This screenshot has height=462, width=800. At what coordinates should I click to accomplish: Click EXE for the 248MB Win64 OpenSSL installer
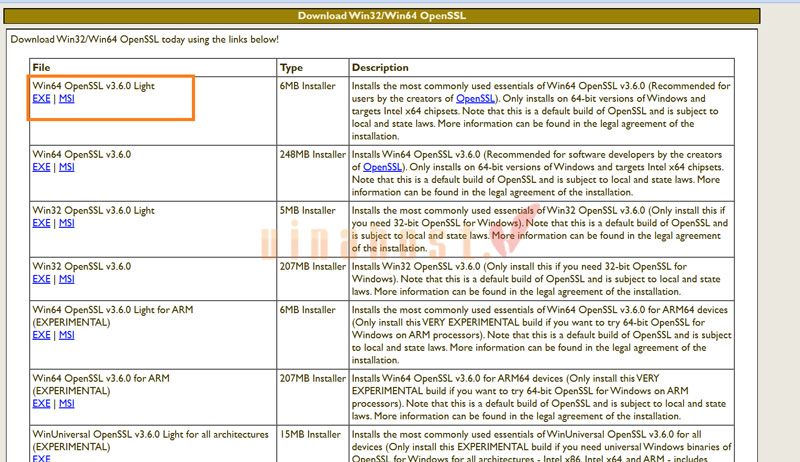[x=41, y=168]
